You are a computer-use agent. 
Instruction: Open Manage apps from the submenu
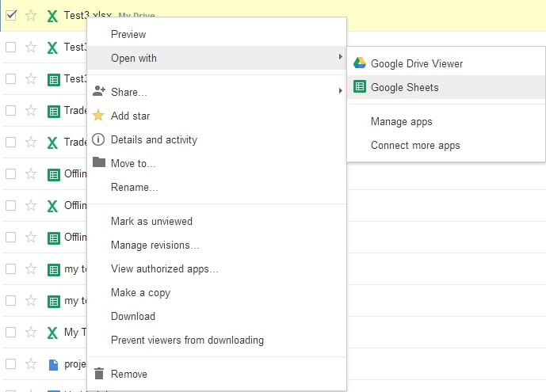[401, 122]
